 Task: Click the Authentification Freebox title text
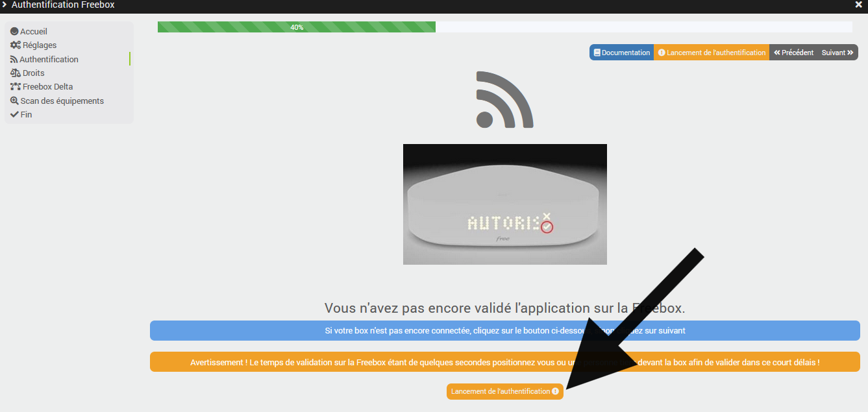(x=63, y=5)
